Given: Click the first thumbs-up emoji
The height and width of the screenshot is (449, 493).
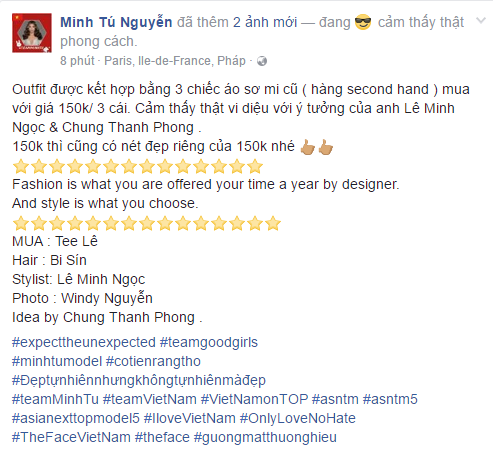Looking at the screenshot, I should (x=307, y=147).
